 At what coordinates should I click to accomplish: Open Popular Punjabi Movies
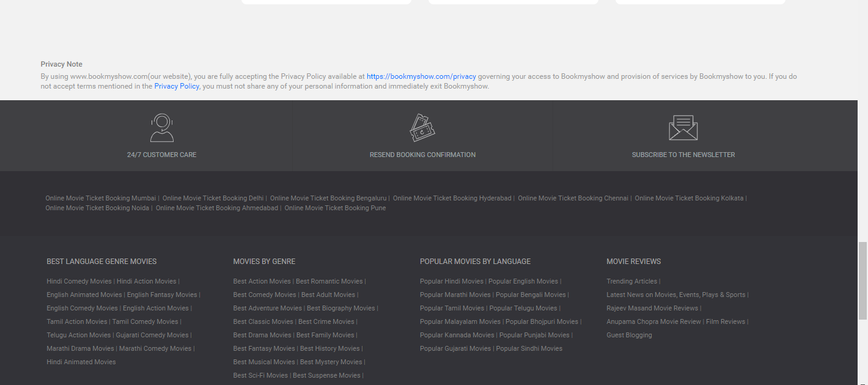(x=535, y=335)
